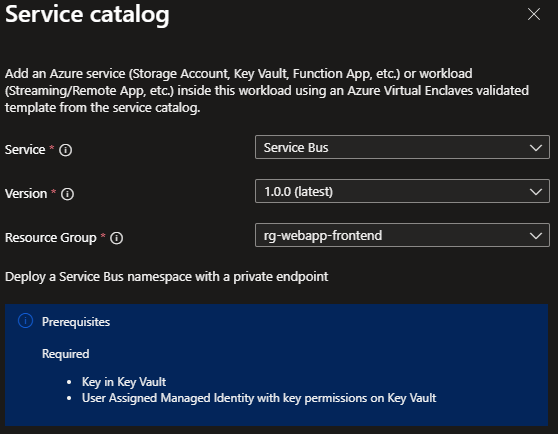Click the Prerequisites title text
Viewport: 558px width, 434px height.
coord(76,322)
